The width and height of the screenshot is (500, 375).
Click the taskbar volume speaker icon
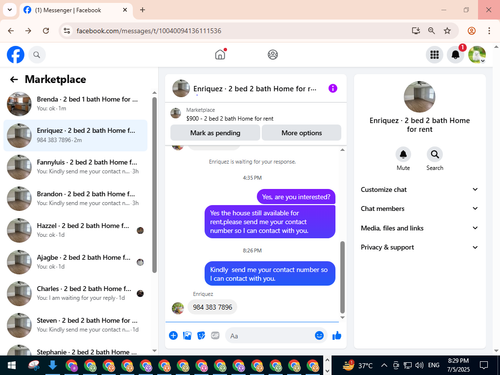coord(419,365)
